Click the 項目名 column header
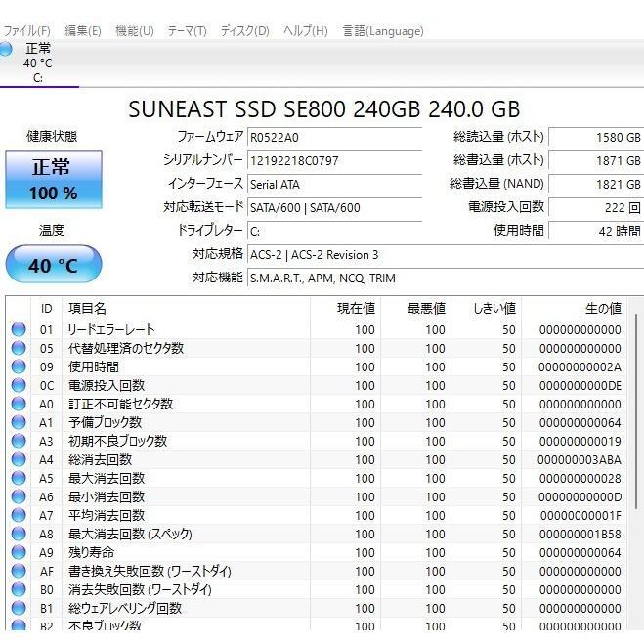Screen dimensions: 644x644 186,309
